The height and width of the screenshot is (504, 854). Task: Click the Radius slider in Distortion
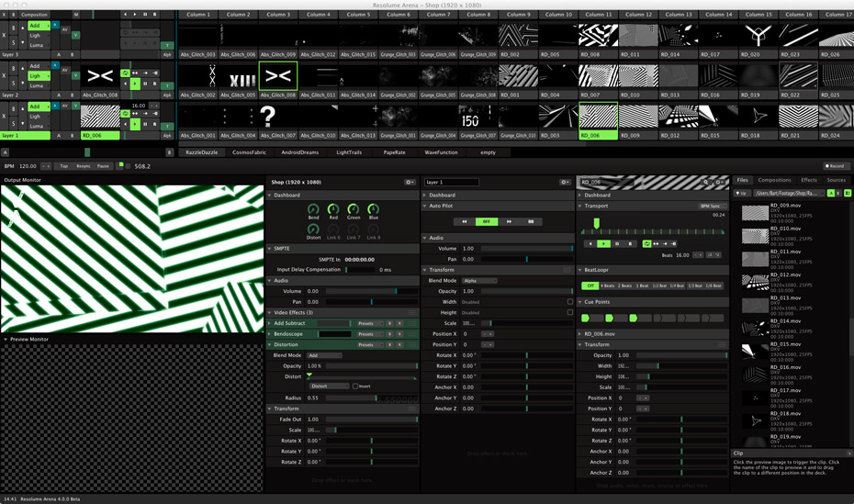pyautogui.click(x=367, y=398)
